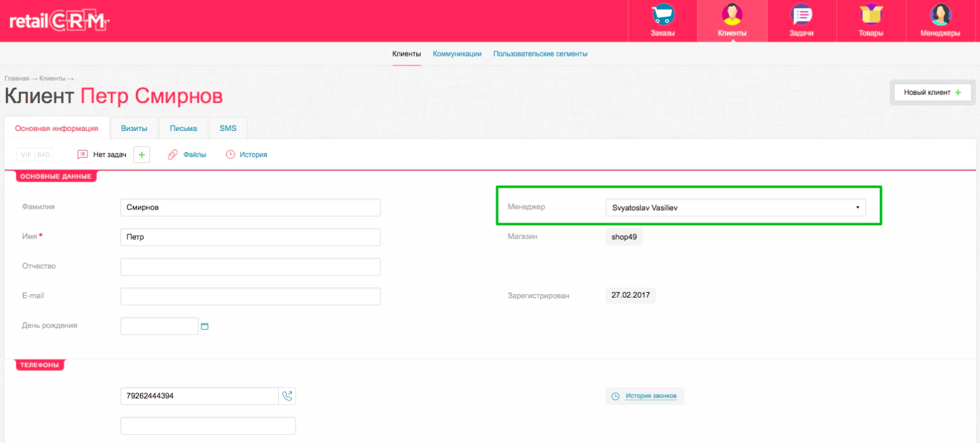Open the birthday calendar picker icon
Screen dimensions: 980x443
205,326
